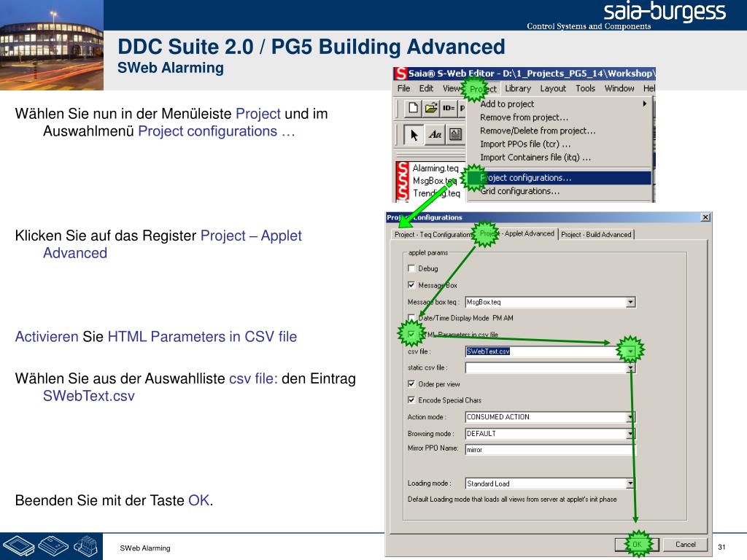Click the ID= toolbar icon
The image size is (747, 560).
pyautogui.click(x=449, y=108)
